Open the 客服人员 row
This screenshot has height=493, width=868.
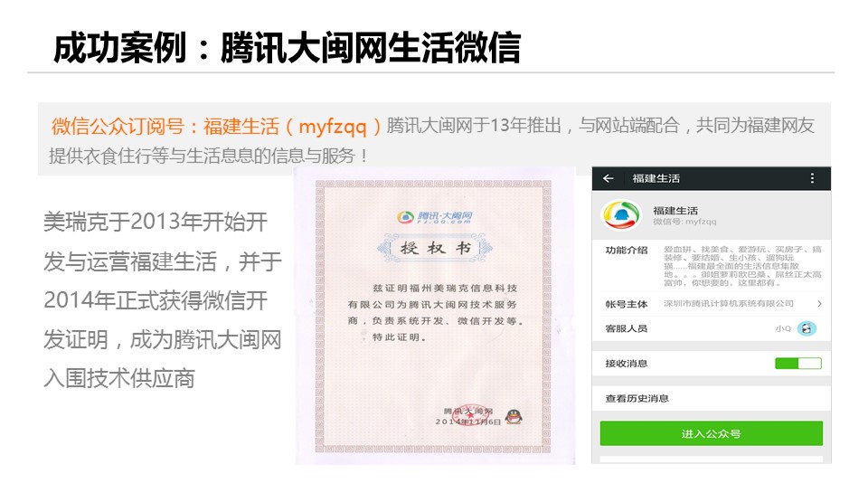(712, 328)
